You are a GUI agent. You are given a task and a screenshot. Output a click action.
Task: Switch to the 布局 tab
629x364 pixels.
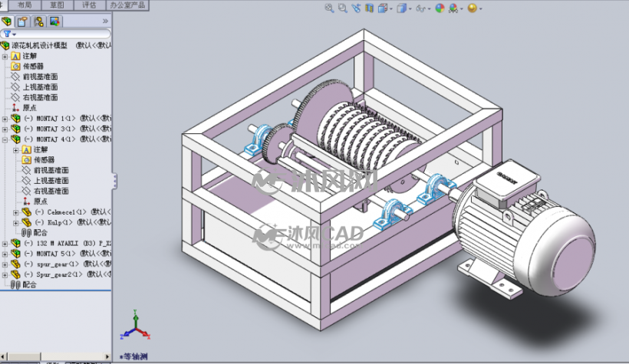coord(25,5)
